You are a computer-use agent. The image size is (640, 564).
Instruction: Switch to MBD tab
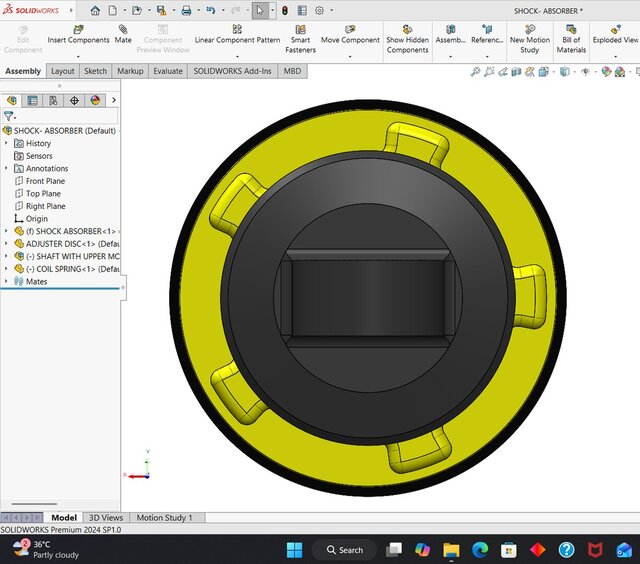[x=292, y=71]
